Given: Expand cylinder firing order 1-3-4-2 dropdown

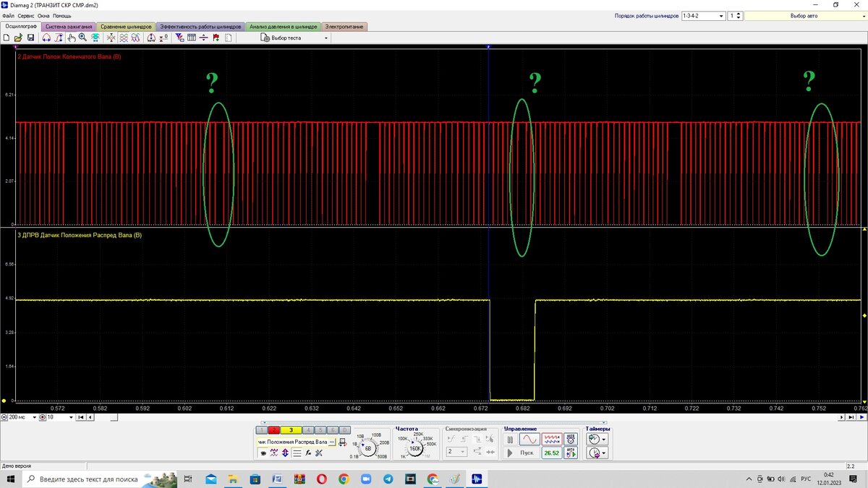Looking at the screenshot, I should pos(720,15).
